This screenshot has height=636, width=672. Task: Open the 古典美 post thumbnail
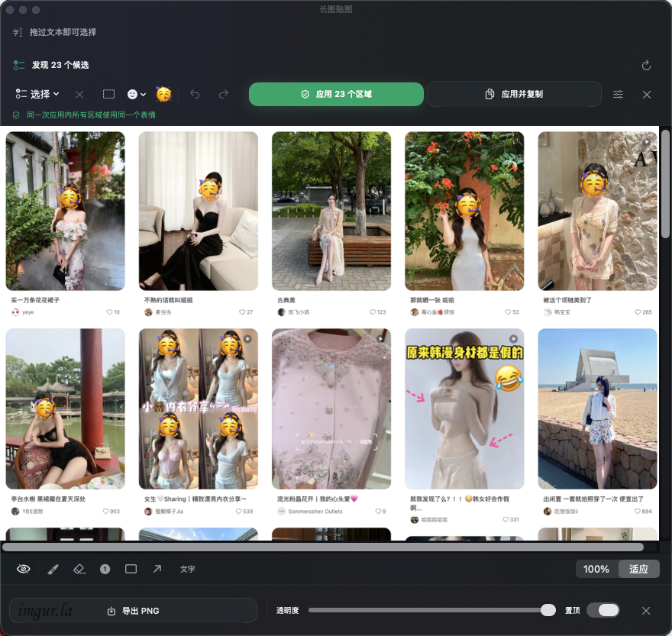(x=331, y=211)
